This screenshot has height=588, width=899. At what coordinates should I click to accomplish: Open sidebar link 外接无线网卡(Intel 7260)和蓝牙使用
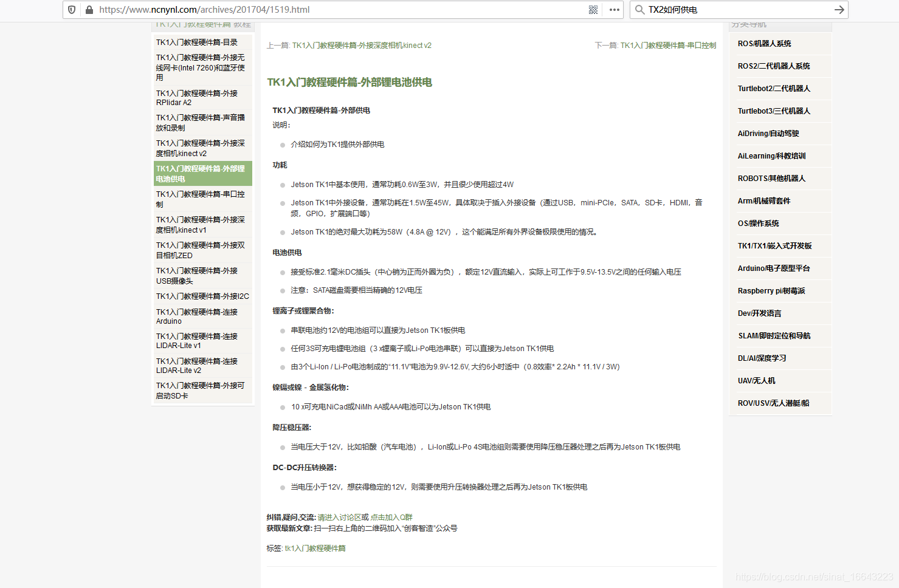pos(201,67)
